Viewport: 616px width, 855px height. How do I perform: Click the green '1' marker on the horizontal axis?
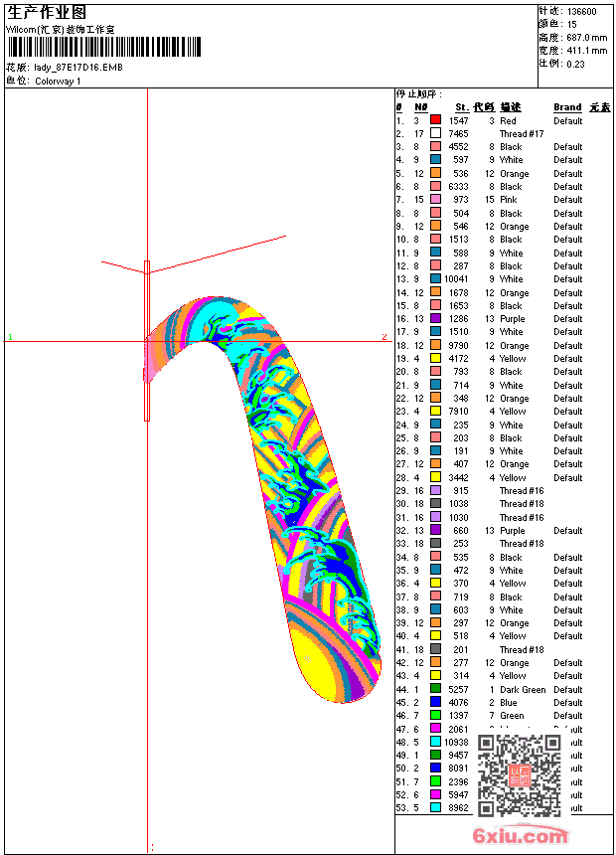coord(10,337)
